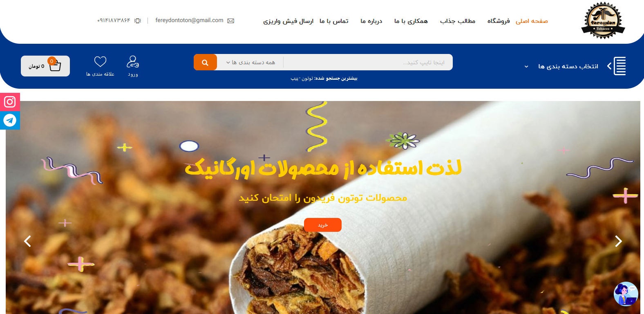Image resolution: width=644 pixels, height=314 pixels.
Task: Click the categories list menu icon
Action: tap(619, 66)
